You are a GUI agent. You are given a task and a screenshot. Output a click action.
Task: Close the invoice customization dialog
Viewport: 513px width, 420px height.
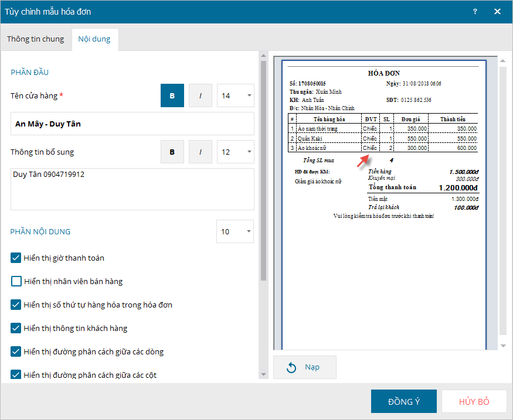click(x=497, y=12)
